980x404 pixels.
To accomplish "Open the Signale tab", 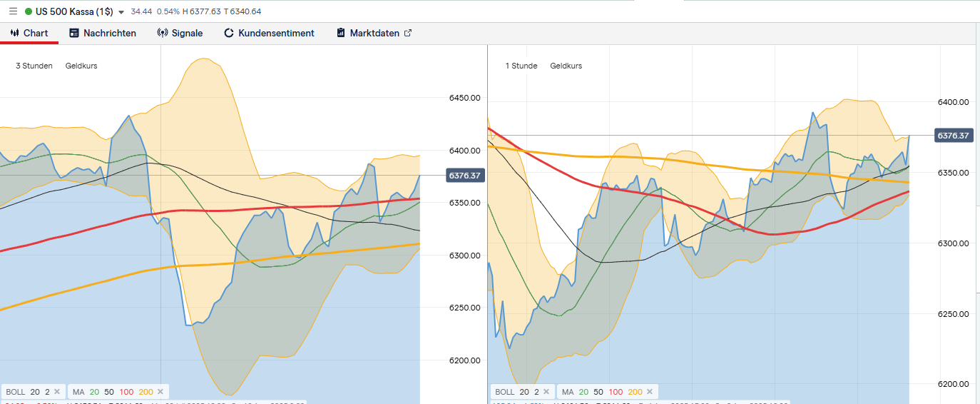I will [180, 33].
